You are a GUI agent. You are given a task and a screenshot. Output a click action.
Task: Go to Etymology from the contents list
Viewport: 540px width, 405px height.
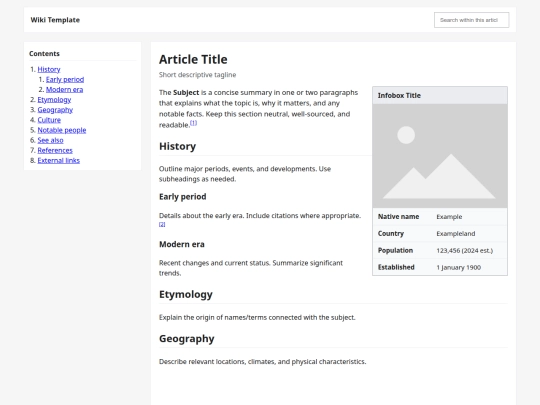(x=54, y=100)
